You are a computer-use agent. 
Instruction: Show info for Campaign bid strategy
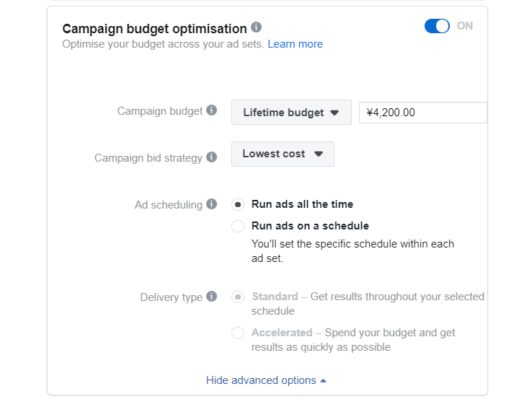[211, 157]
